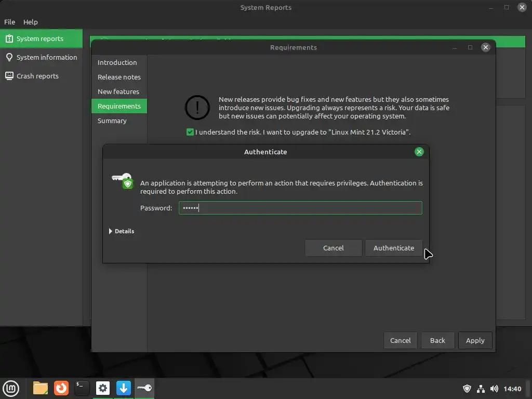Click the System Reports window title bar
532x399 pixels.
pyautogui.click(x=265, y=7)
